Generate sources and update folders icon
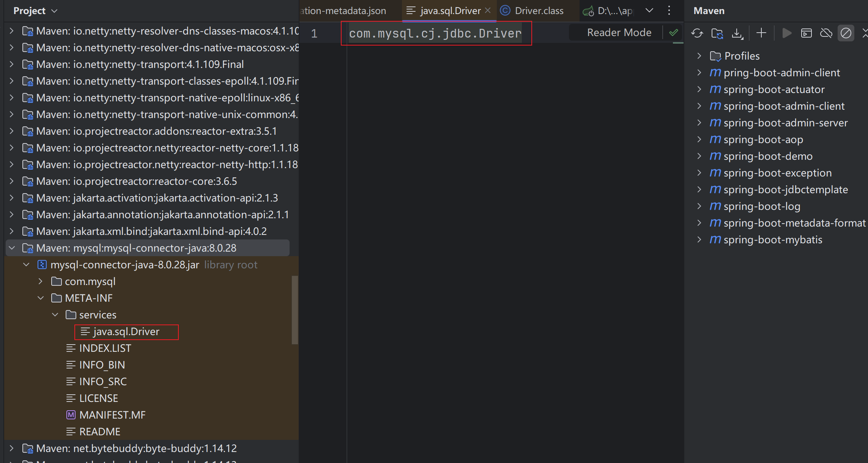 click(x=717, y=33)
